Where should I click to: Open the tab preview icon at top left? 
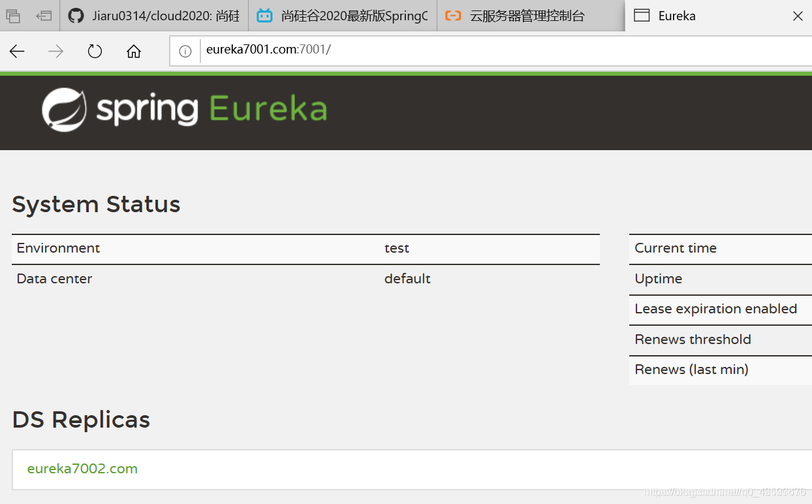(x=13, y=16)
